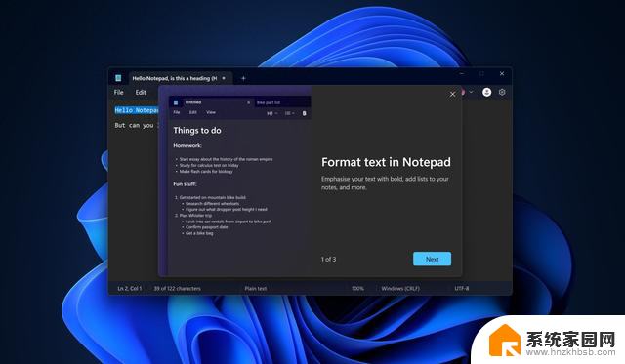Open the Edit menu in Notepad
This screenshot has width=625, height=364.
(141, 93)
